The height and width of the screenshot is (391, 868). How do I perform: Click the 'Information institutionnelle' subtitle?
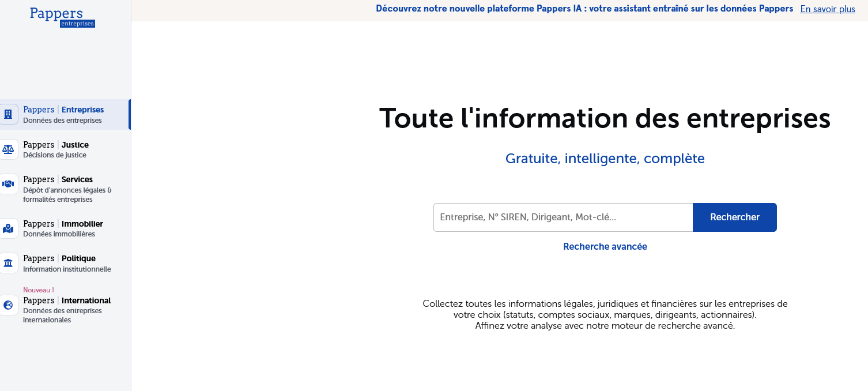coord(67,269)
